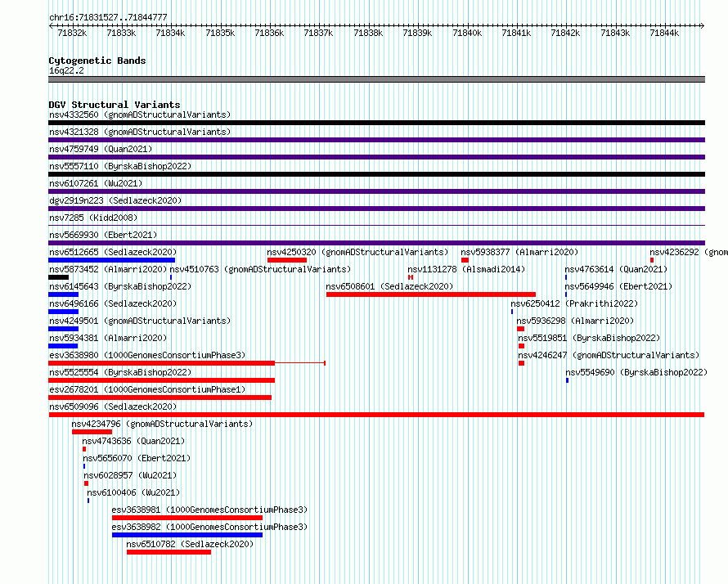The height and width of the screenshot is (584, 728).
Task: Click the chr16:71831527..71844777 coordinate label
Action: [x=108, y=17]
